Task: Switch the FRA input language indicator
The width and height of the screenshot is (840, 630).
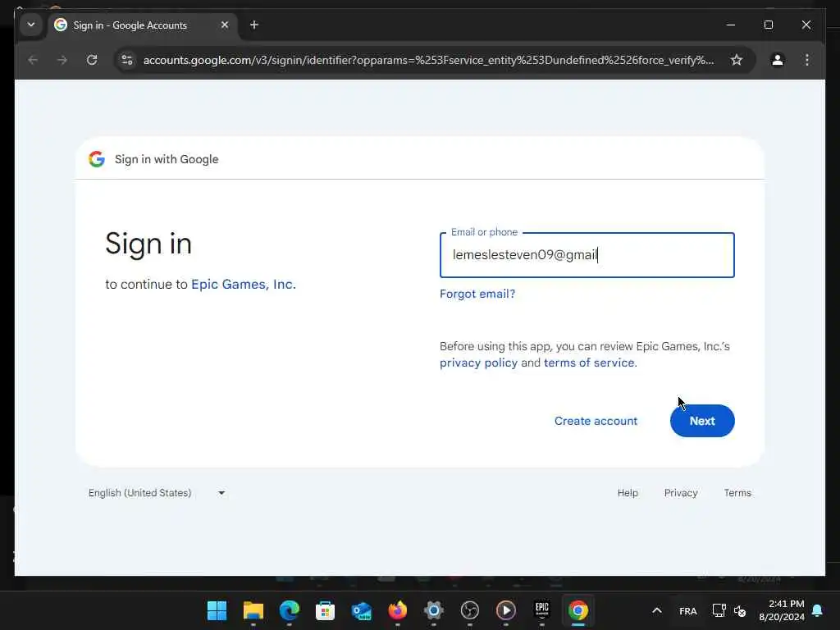Action: (x=688, y=610)
